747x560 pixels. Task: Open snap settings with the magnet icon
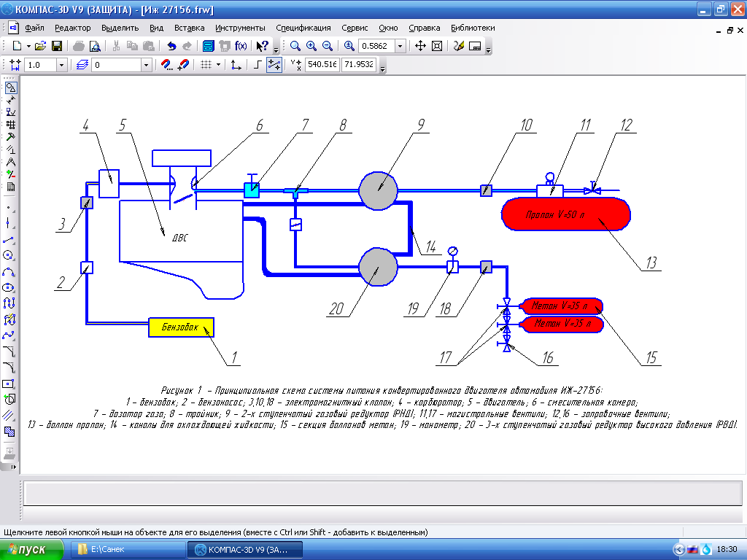[166, 65]
